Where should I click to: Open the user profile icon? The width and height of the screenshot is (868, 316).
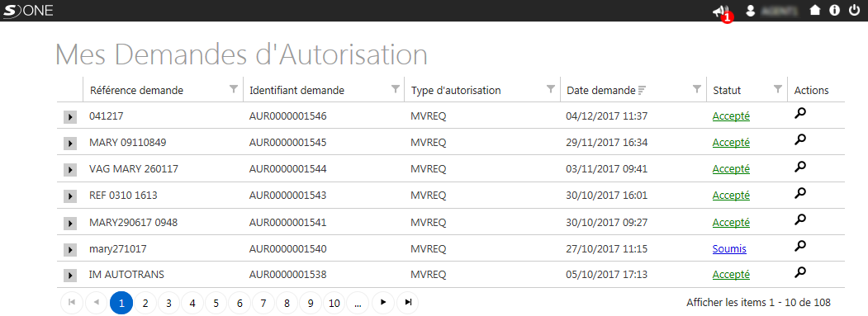(x=751, y=11)
